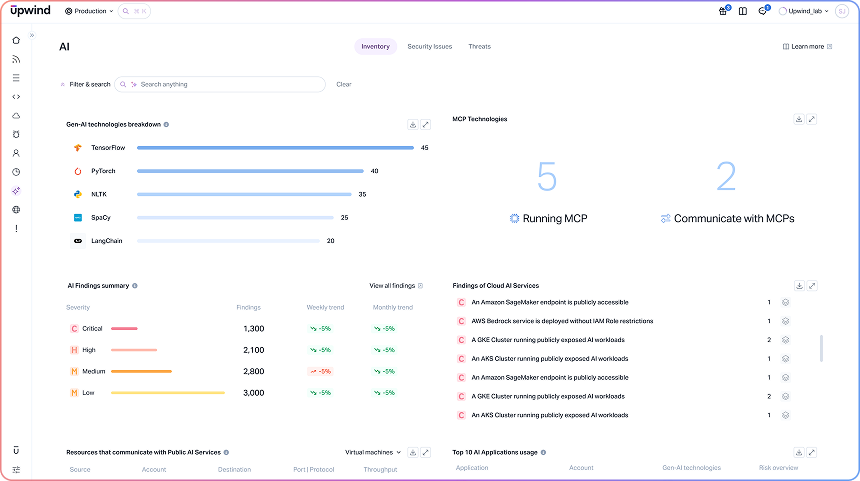The height and width of the screenshot is (481, 860).
Task: Click the Critical severity bar
Action: 125,329
